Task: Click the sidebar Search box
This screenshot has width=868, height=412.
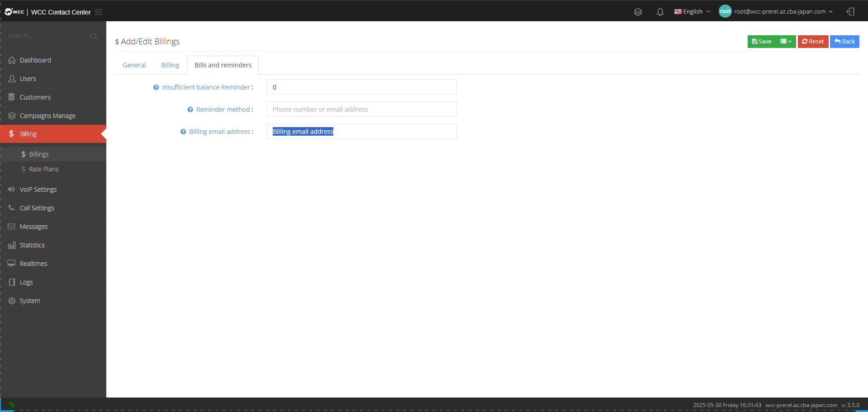Action: click(47, 36)
